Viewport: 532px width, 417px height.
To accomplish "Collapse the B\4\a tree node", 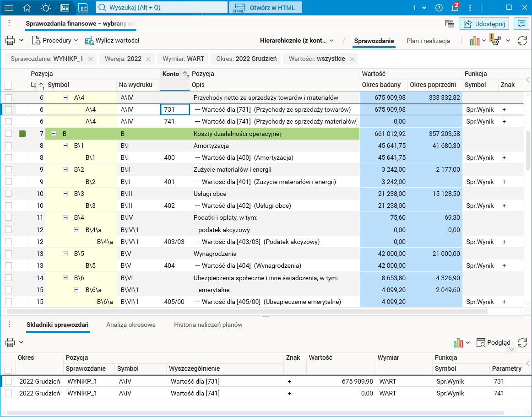I will pyautogui.click(x=76, y=230).
